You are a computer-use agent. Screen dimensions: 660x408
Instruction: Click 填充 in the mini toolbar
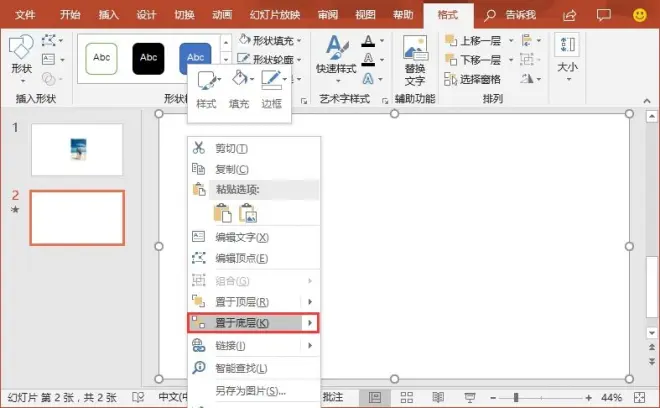[x=239, y=90]
